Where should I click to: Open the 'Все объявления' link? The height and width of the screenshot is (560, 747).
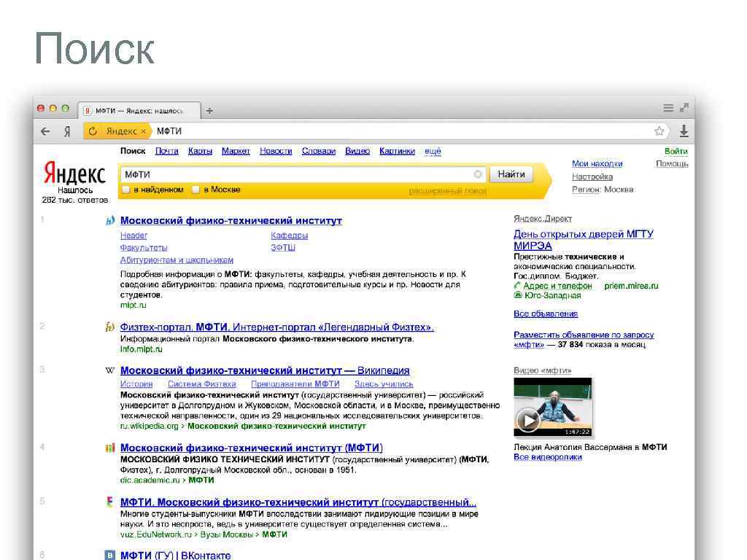coord(546,314)
